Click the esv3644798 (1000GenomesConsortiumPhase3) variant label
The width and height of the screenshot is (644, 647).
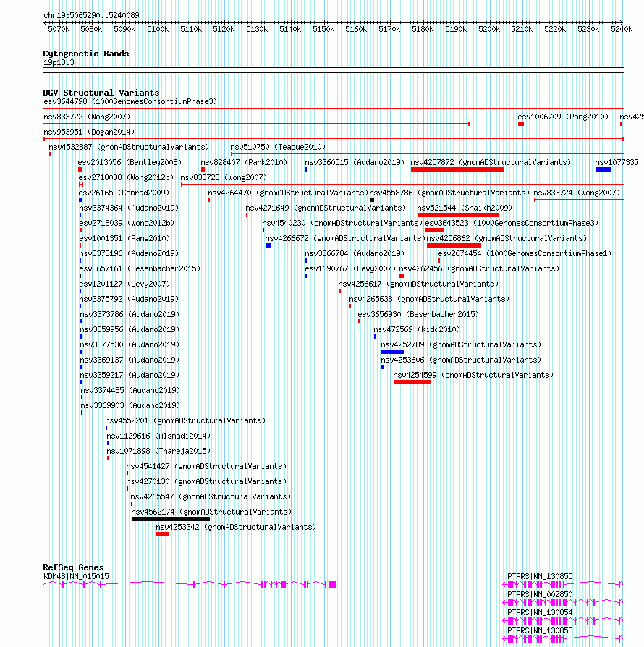[130, 101]
